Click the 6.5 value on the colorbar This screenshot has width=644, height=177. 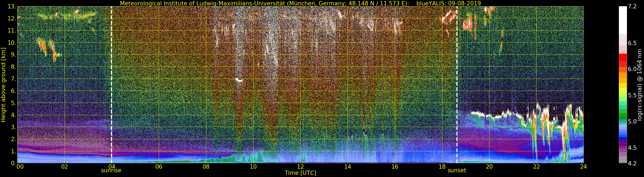[x=632, y=43]
